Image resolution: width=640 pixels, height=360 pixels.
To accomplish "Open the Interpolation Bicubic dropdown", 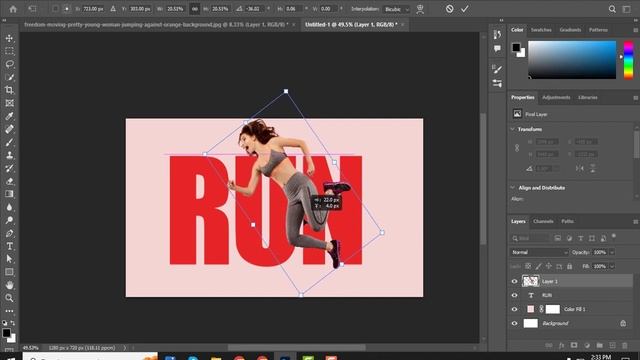I will pyautogui.click(x=397, y=9).
